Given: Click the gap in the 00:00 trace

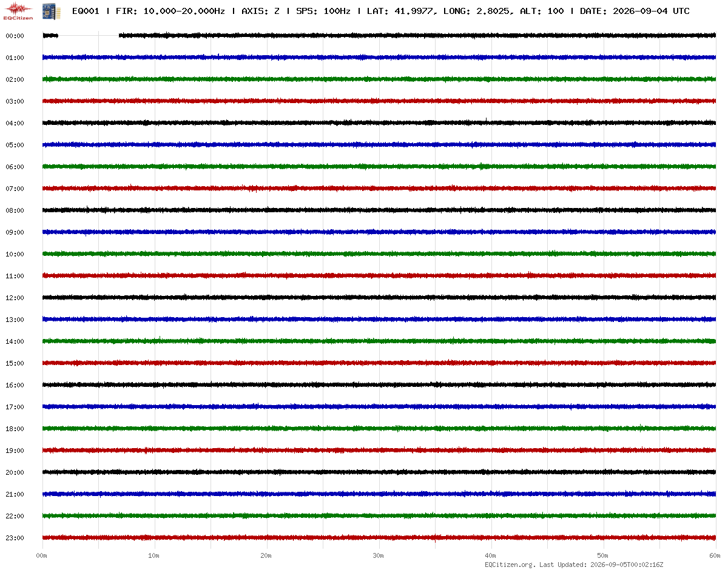Looking at the screenshot, I should (89, 36).
